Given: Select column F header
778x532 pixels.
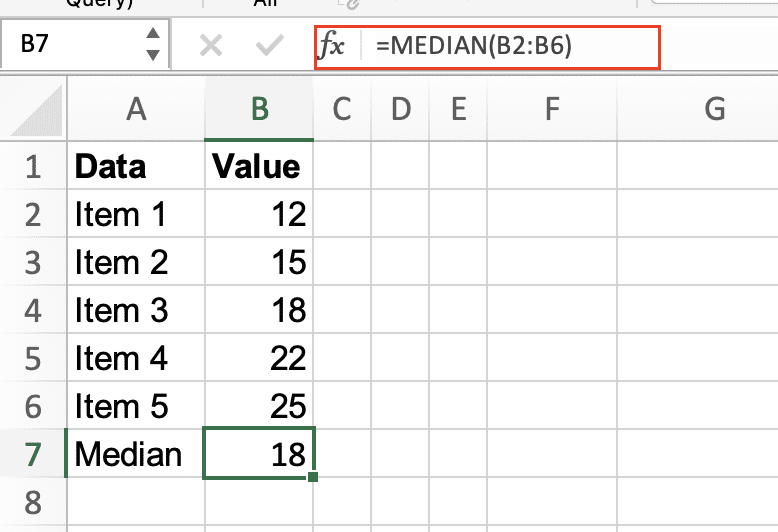Looking at the screenshot, I should [x=551, y=109].
